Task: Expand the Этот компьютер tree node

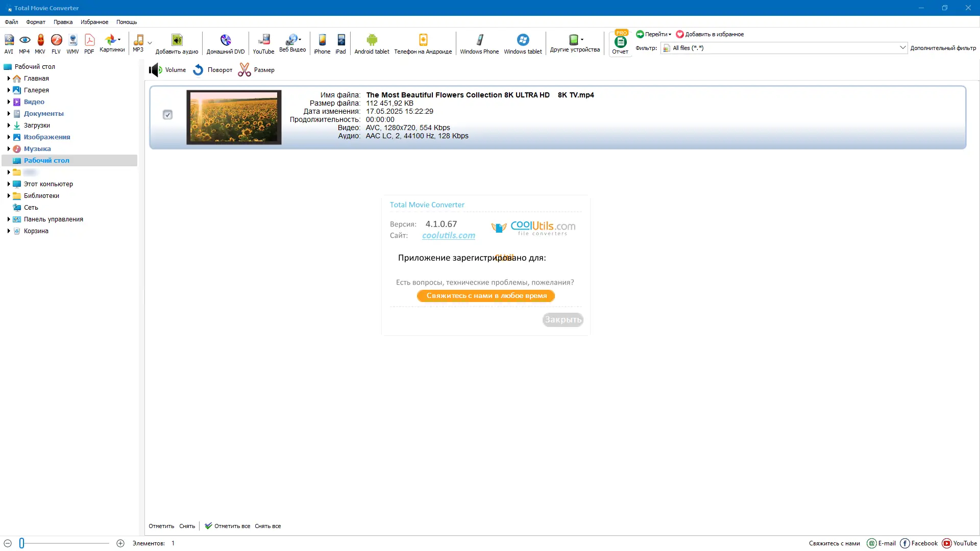Action: coord(9,184)
